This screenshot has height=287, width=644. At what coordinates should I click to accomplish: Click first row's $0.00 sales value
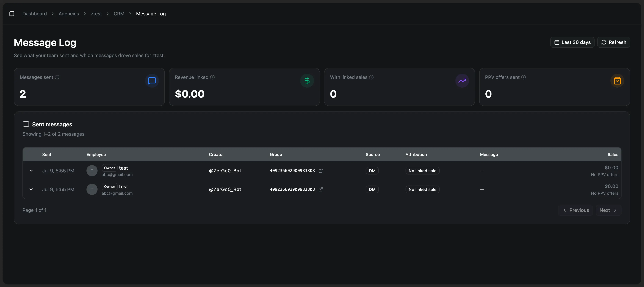coord(611,168)
